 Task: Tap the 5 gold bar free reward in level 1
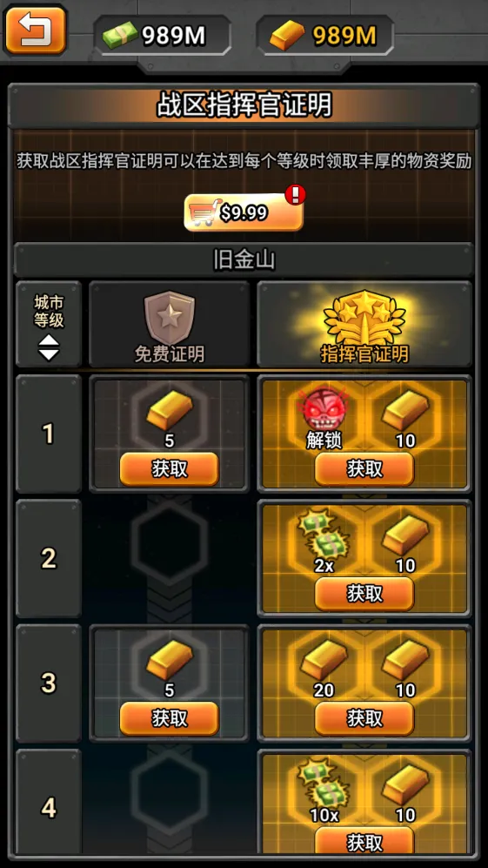tap(170, 413)
